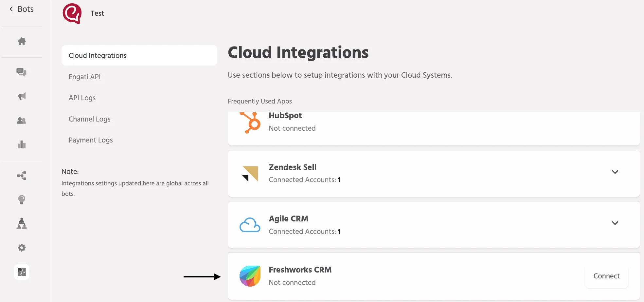Open the broadcast megaphone icon

[x=22, y=96]
